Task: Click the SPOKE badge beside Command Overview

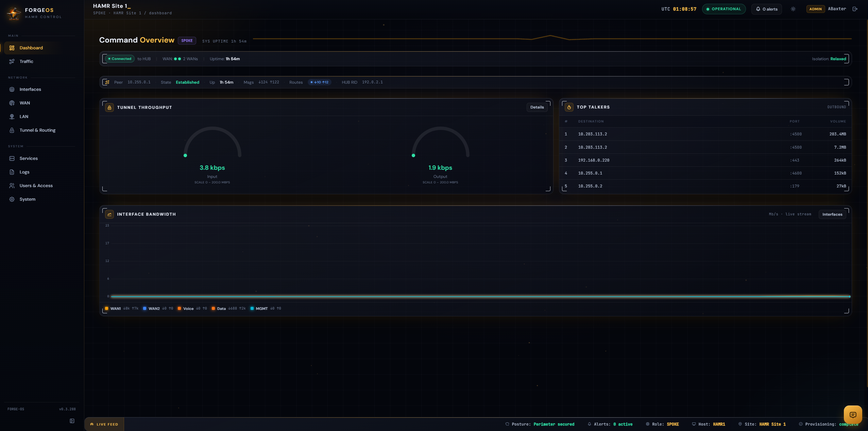Action: click(187, 41)
